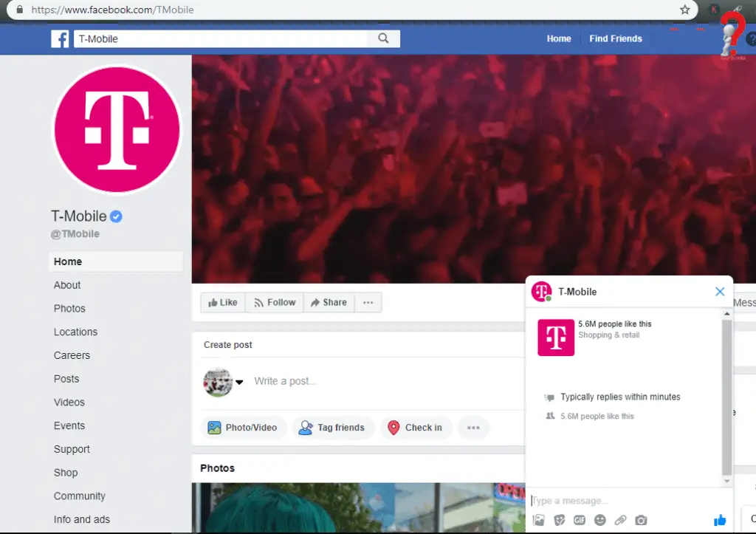
Task: Open the Events section
Action: (x=69, y=426)
